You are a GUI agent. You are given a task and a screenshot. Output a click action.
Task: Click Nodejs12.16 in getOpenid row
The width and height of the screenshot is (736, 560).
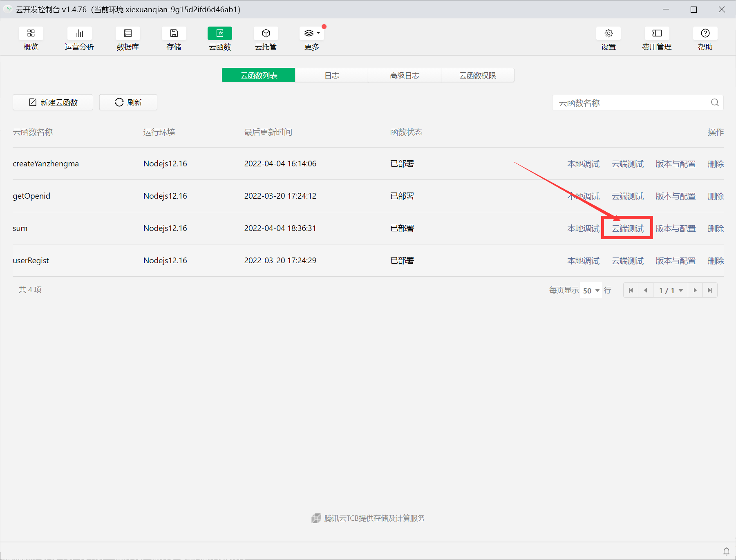click(x=165, y=196)
